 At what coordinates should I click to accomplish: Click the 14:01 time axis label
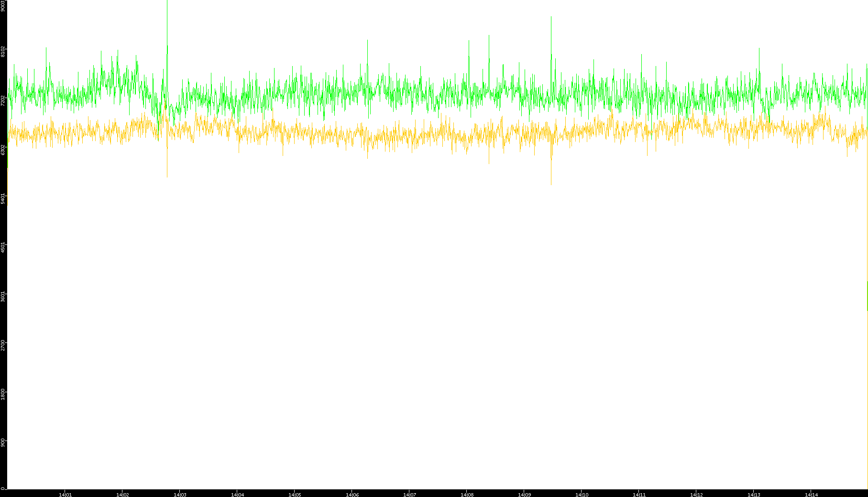click(65, 495)
